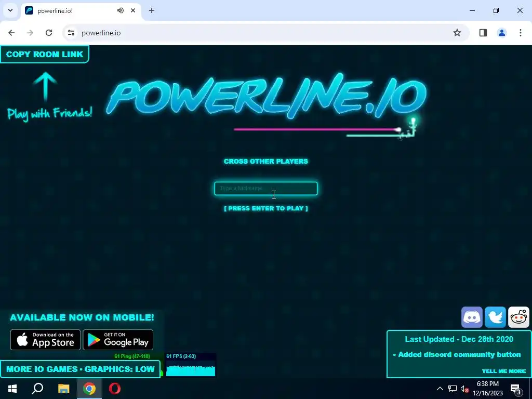The height and width of the screenshot is (399, 532).
Task: Bookmark this page with the star icon
Action: [457, 33]
